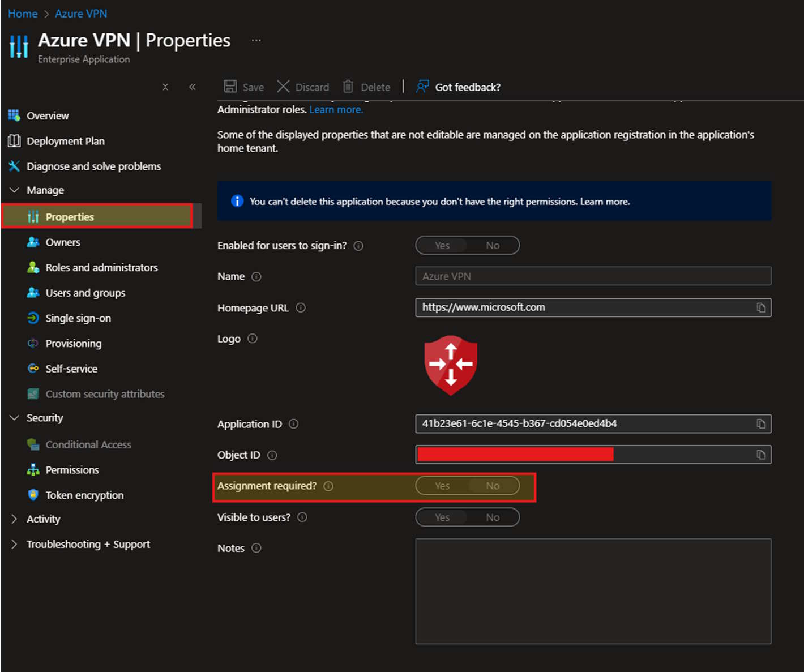The image size is (804, 672).
Task: Click the Learn more link near Administrator roles
Action: pyautogui.click(x=336, y=110)
